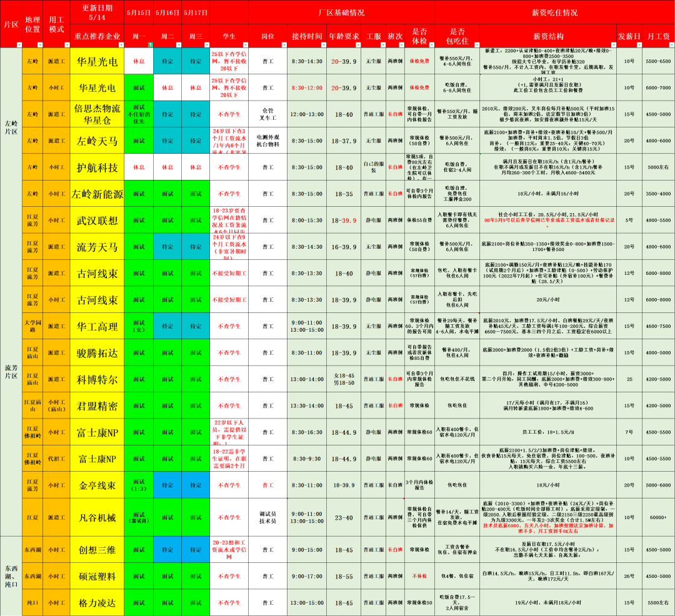Click the 女18-45 男18-50 age cell

[344, 379]
